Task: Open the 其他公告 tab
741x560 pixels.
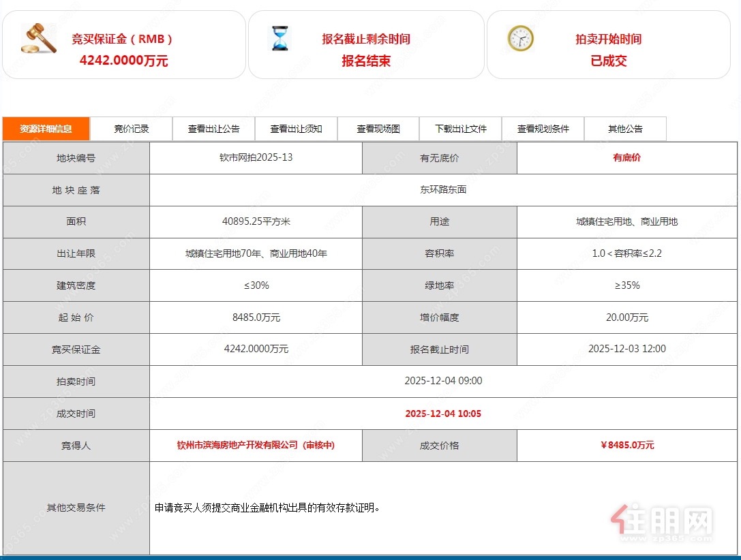Action: tap(625, 129)
